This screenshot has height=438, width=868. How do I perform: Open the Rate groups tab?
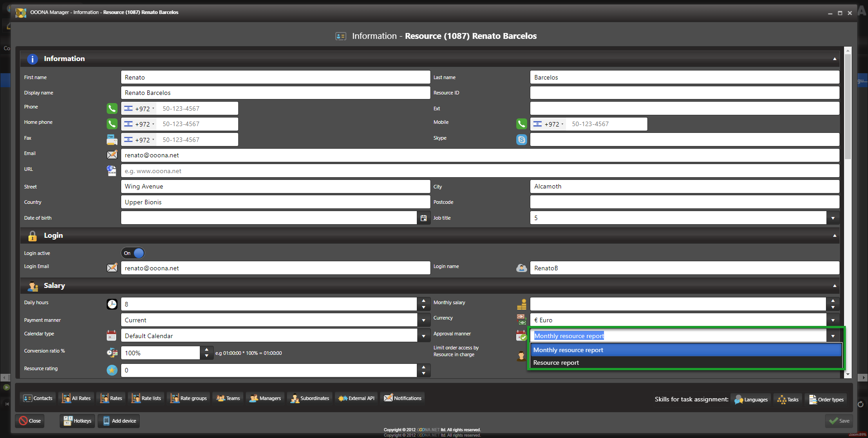[189, 398]
